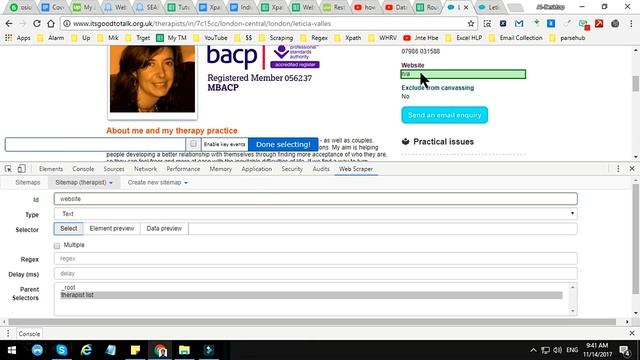Open the console drawer menu dots

pos(8,333)
